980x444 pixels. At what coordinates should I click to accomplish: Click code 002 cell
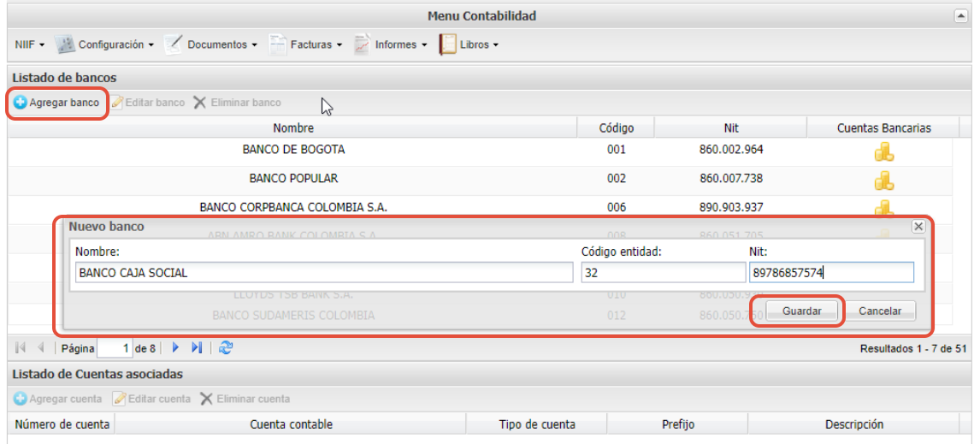click(x=616, y=179)
